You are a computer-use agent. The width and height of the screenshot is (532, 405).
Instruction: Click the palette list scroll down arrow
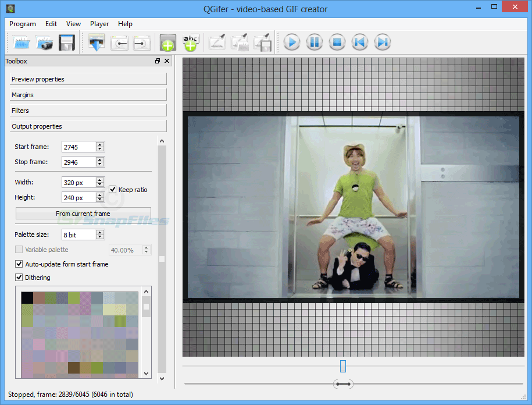tap(147, 374)
